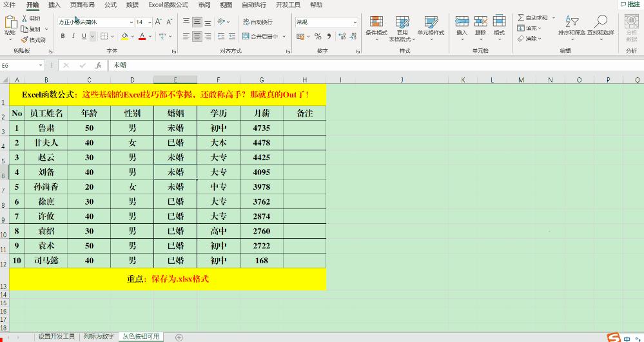Click the Copy icon
Image resolution: width=644 pixels, height=342 pixels.
pyautogui.click(x=24, y=29)
